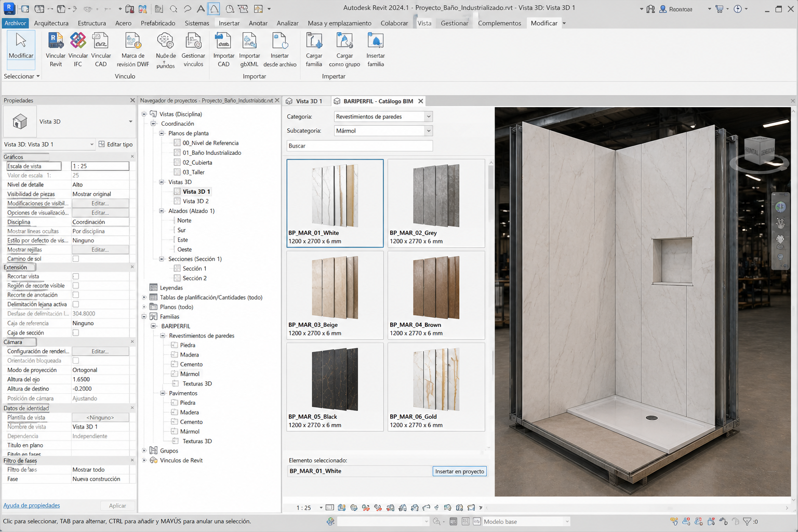Open Cargar como grupo tool
798x532 pixels.
344,49
